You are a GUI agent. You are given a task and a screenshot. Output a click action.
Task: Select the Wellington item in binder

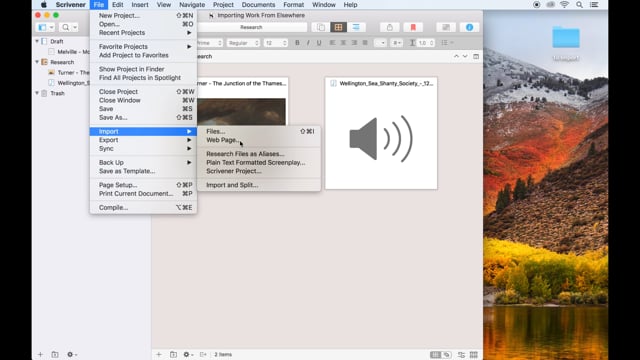tap(69, 83)
